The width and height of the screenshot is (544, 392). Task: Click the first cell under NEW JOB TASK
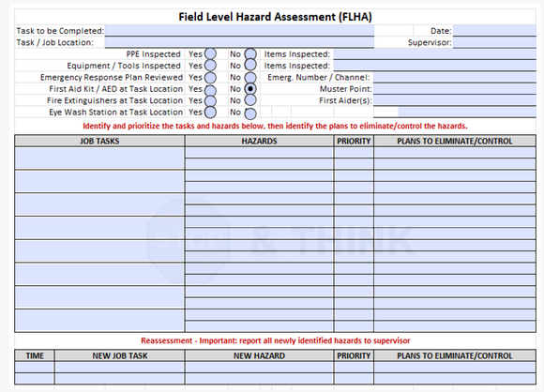(x=120, y=367)
